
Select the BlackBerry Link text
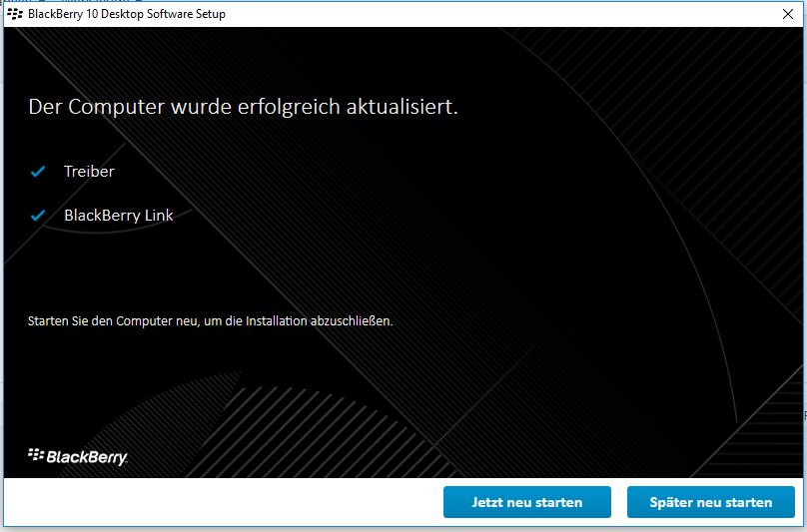click(x=119, y=215)
